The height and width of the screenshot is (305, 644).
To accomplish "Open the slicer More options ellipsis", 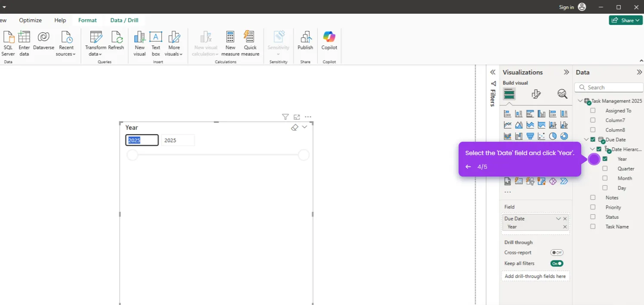I will click(308, 117).
